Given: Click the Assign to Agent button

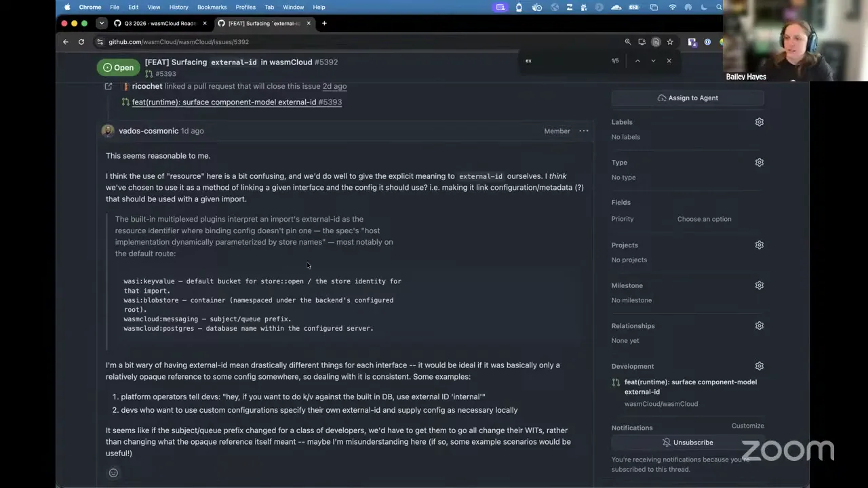Looking at the screenshot, I should [688, 98].
